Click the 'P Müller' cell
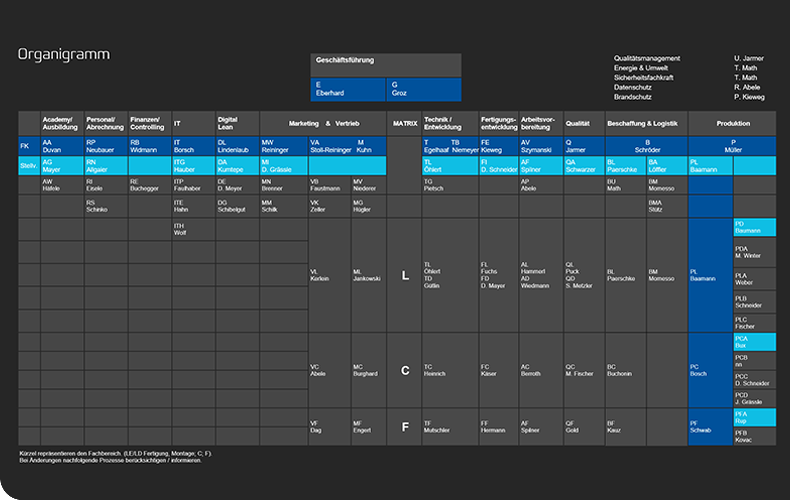The width and height of the screenshot is (790, 500). click(x=732, y=146)
